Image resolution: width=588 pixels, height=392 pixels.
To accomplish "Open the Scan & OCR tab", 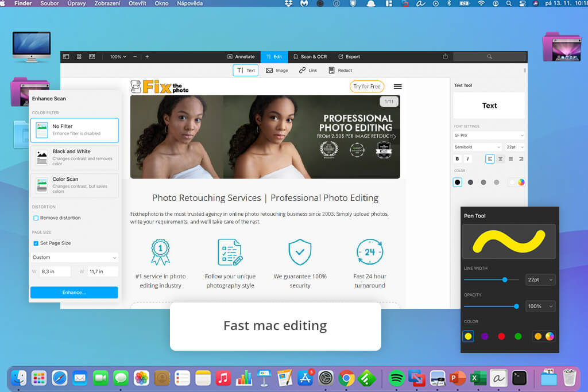I will point(310,57).
